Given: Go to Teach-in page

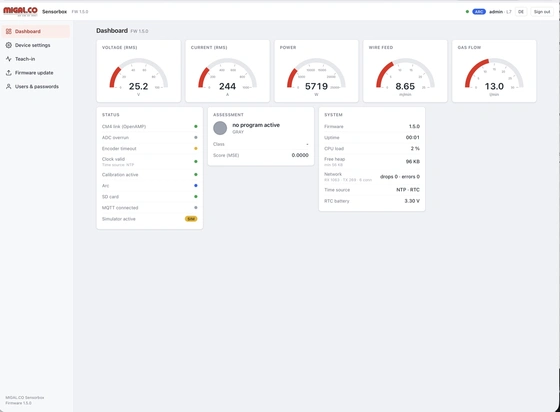Looking at the screenshot, I should tap(36, 59).
